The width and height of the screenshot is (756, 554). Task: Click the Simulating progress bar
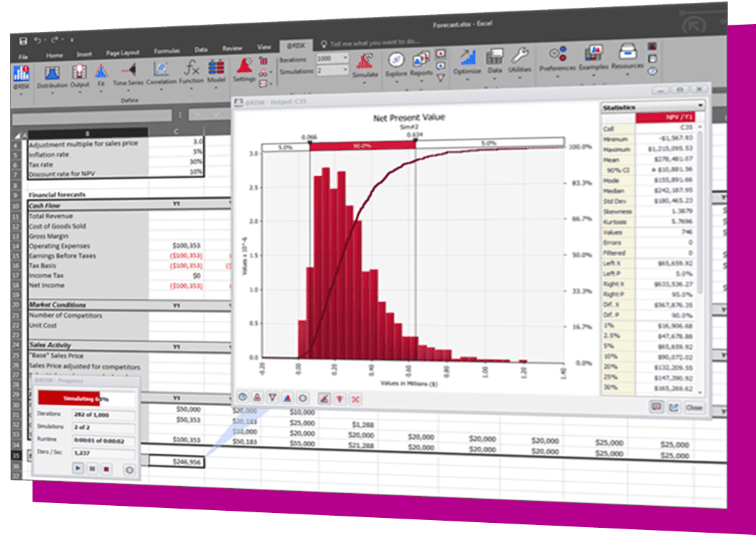pos(86,398)
